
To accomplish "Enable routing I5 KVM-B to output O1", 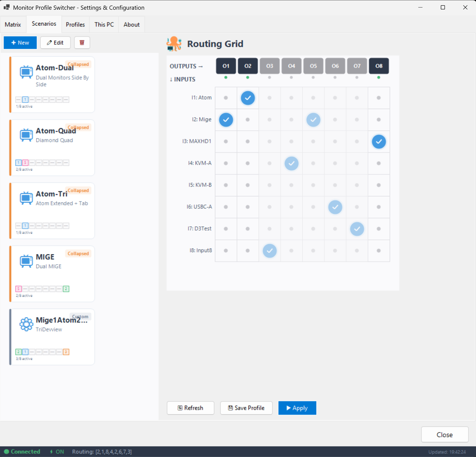I will point(226,185).
